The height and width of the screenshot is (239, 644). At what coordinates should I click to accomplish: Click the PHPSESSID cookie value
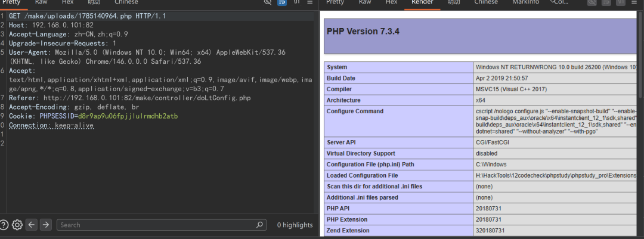(x=128, y=116)
